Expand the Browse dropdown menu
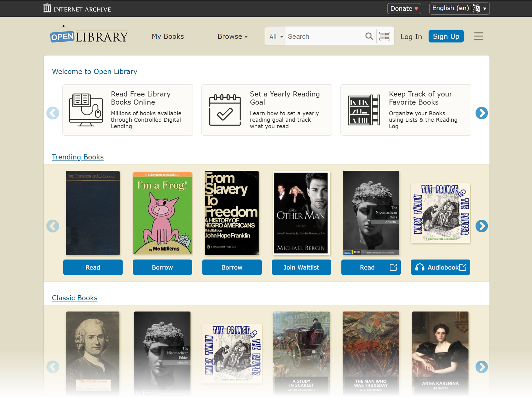 (232, 36)
